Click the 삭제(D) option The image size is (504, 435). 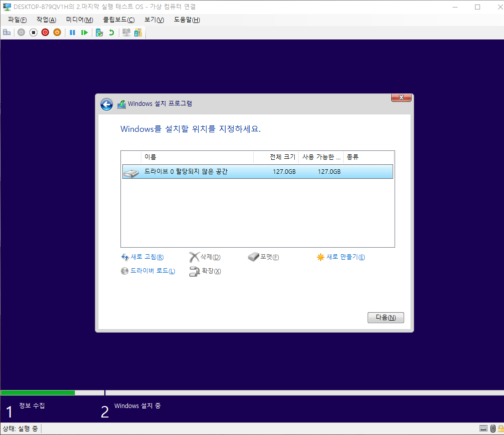210,257
